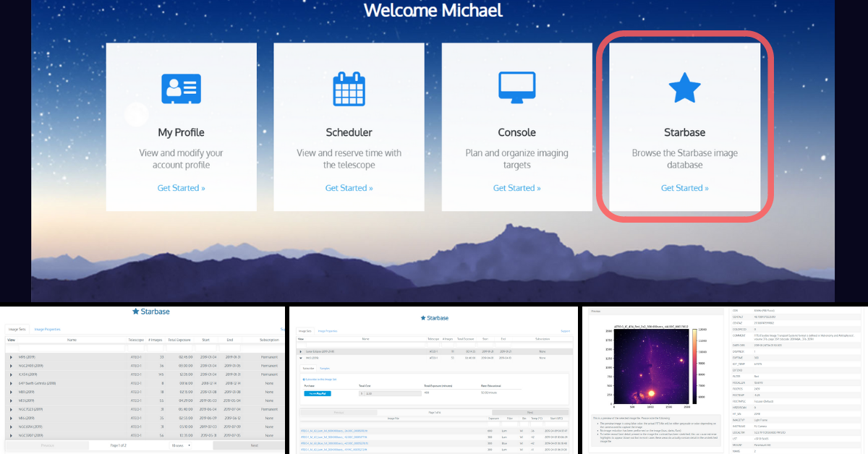868x454 pixels.
Task: Switch to Image Properties tab in middle panel
Action: 328,331
